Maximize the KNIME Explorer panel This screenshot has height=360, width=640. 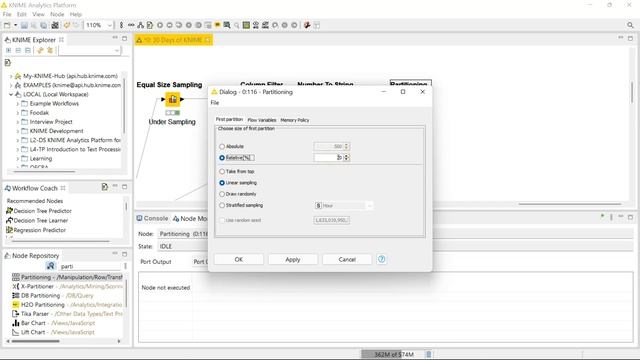coord(124,38)
